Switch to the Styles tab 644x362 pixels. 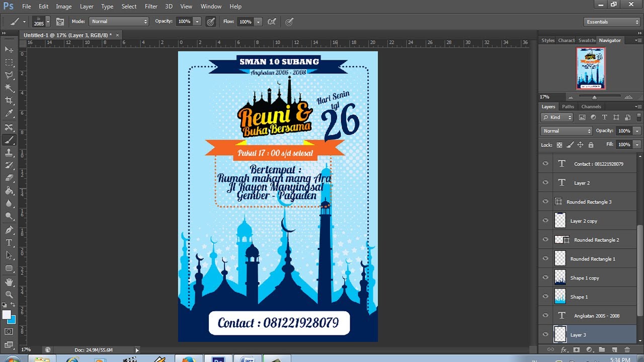(x=548, y=40)
